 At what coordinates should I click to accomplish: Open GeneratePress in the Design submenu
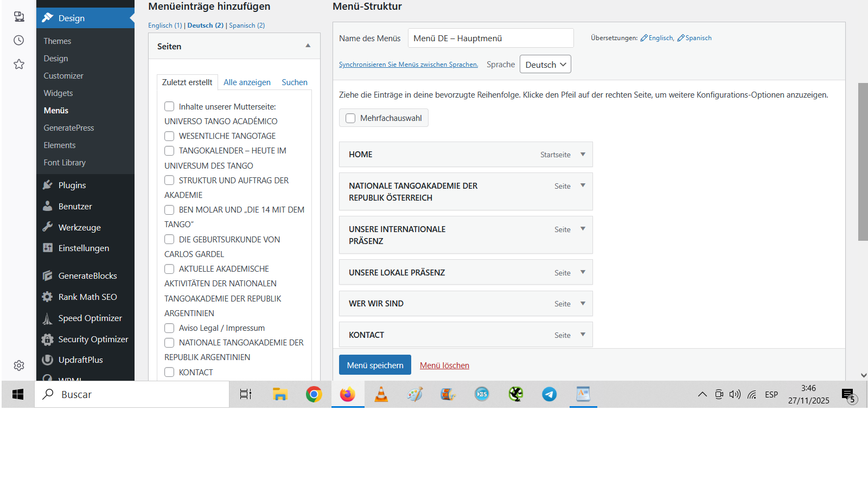69,128
